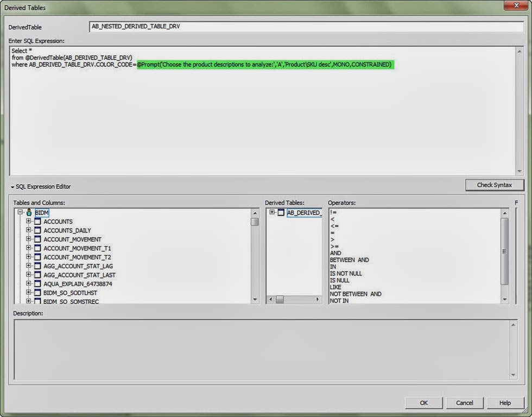Viewport: 532px width, 417px height.
Task: Expand the AGG_ACCOUNT_STAT_LAST node
Action: coord(28,274)
